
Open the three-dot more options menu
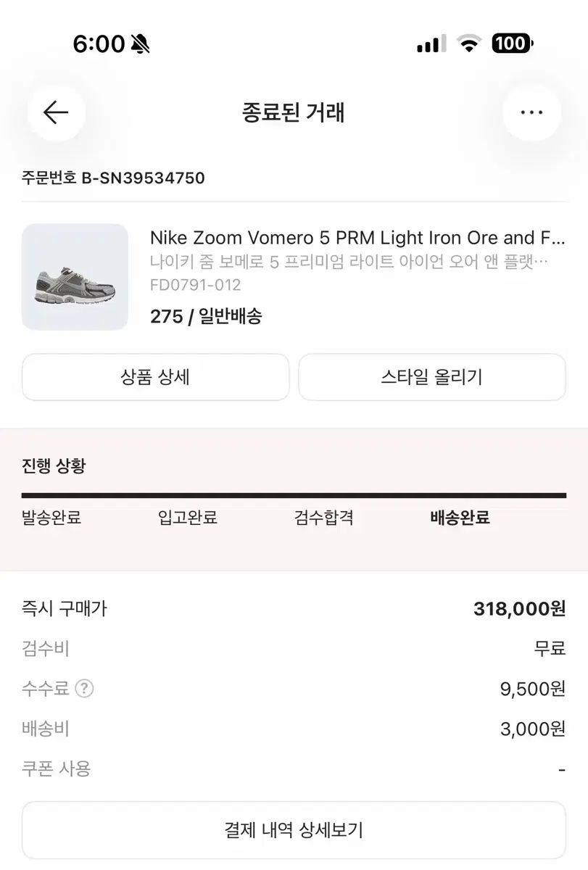(x=531, y=112)
